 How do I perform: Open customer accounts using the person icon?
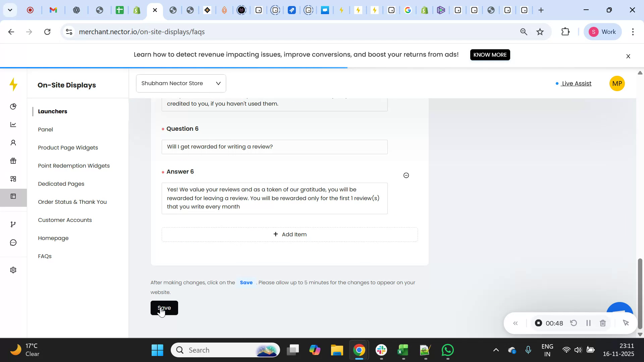[13, 142]
